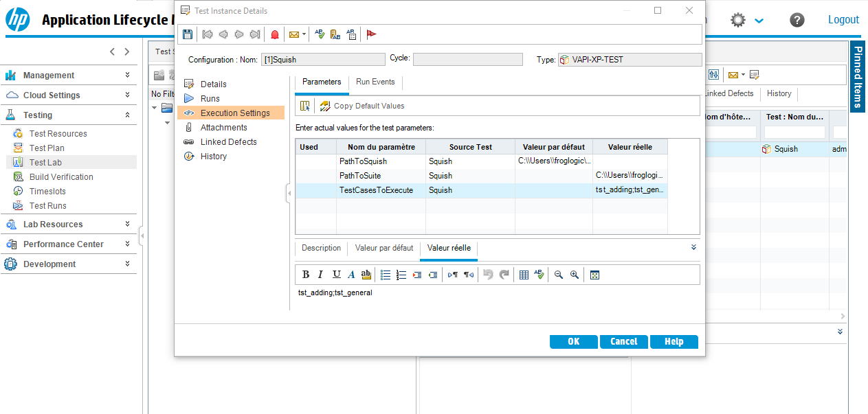Open the Select Columns icon
The height and width of the screenshot is (414, 868).
305,106
